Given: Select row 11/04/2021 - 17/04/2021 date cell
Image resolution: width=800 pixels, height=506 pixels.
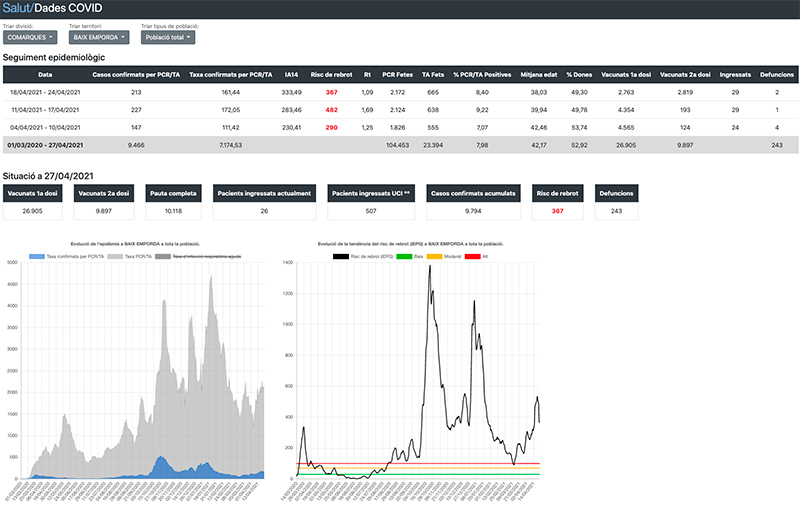Looking at the screenshot, I should click(x=45, y=110).
